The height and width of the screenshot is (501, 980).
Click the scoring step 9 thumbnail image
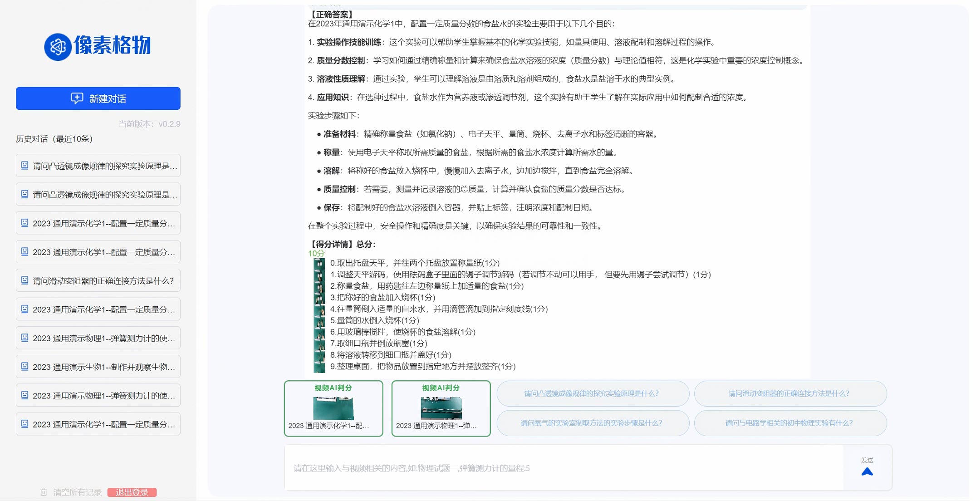click(319, 367)
